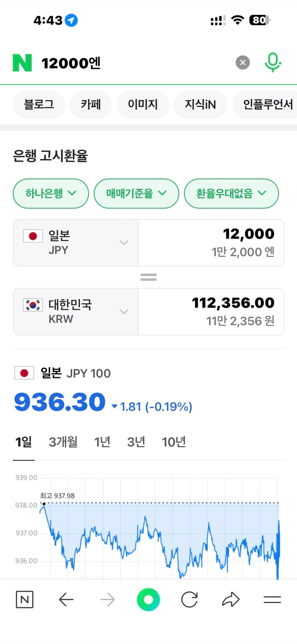This screenshot has height=644, width=297.
Task: Clear the search text with X icon
Action: [243, 63]
